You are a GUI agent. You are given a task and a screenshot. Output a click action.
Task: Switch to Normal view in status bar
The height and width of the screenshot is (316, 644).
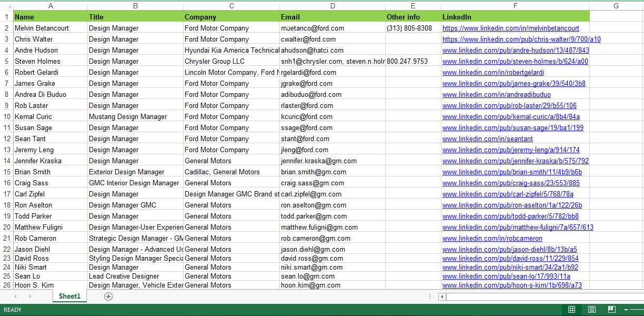(x=571, y=310)
